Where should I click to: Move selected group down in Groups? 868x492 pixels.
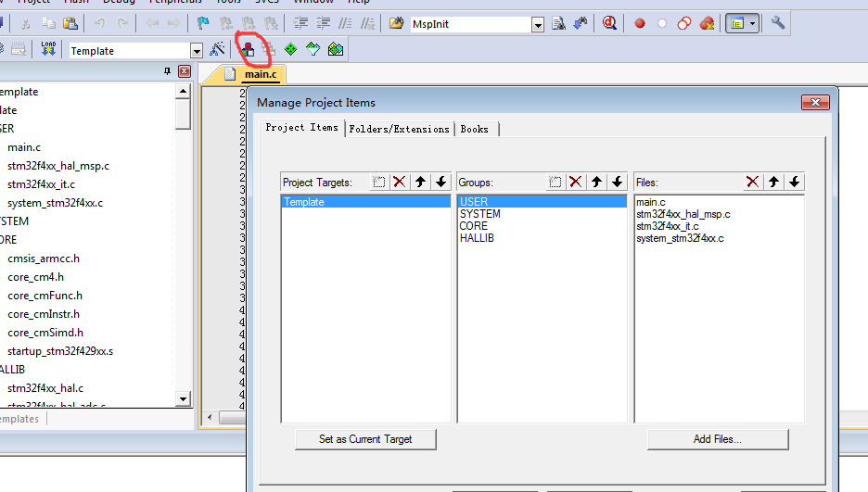[617, 183]
